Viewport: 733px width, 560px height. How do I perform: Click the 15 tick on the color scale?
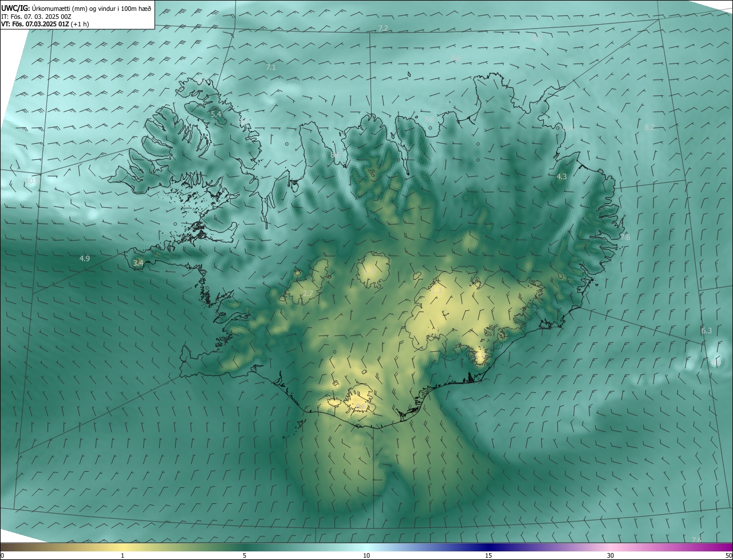pos(488,555)
